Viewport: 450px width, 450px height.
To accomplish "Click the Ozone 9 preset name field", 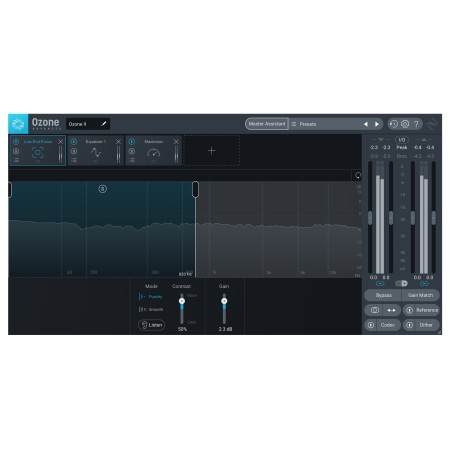I will pyautogui.click(x=88, y=124).
